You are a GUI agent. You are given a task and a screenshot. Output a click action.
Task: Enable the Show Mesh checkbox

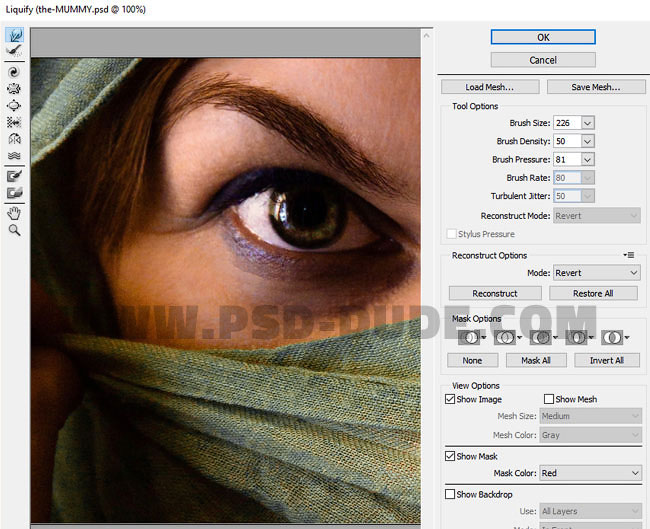[x=548, y=399]
